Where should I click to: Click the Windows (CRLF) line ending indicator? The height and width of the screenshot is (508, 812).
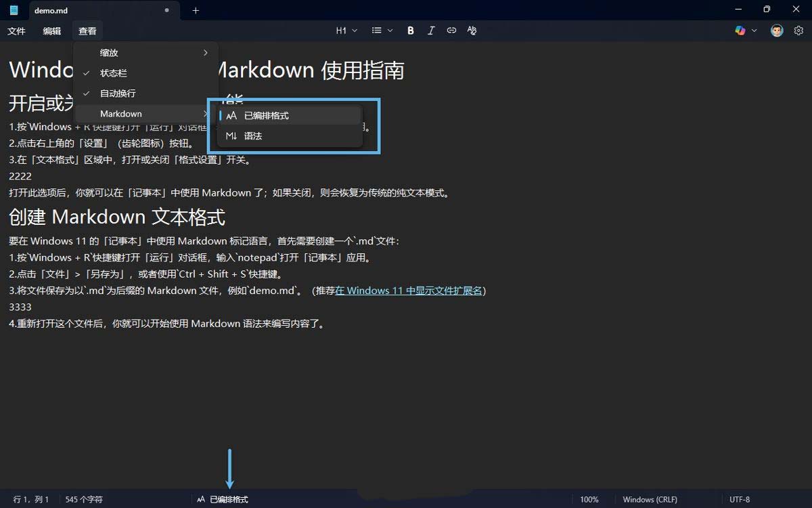coord(650,499)
